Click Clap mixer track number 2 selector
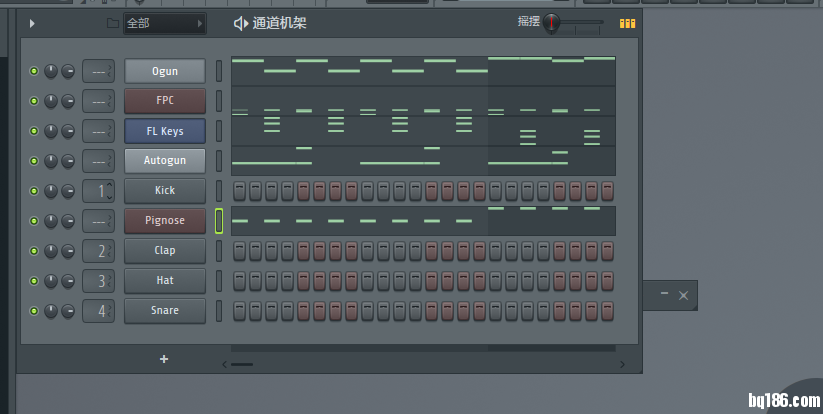The image size is (823, 414). [98, 251]
